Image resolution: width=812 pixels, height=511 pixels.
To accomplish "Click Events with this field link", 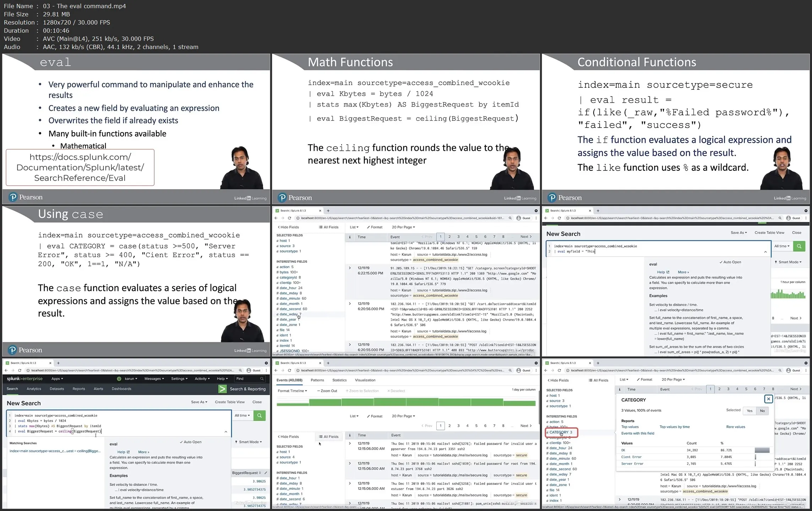I will (x=638, y=433).
